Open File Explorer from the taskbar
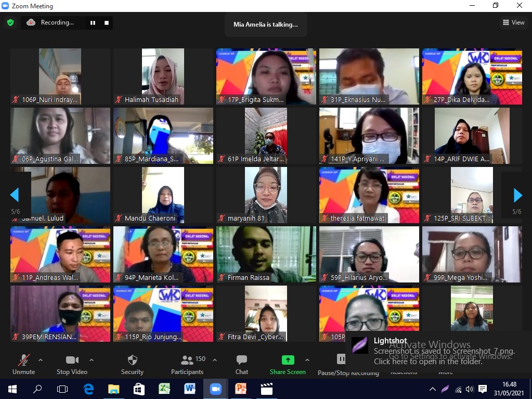532x399 pixels. pyautogui.click(x=114, y=389)
